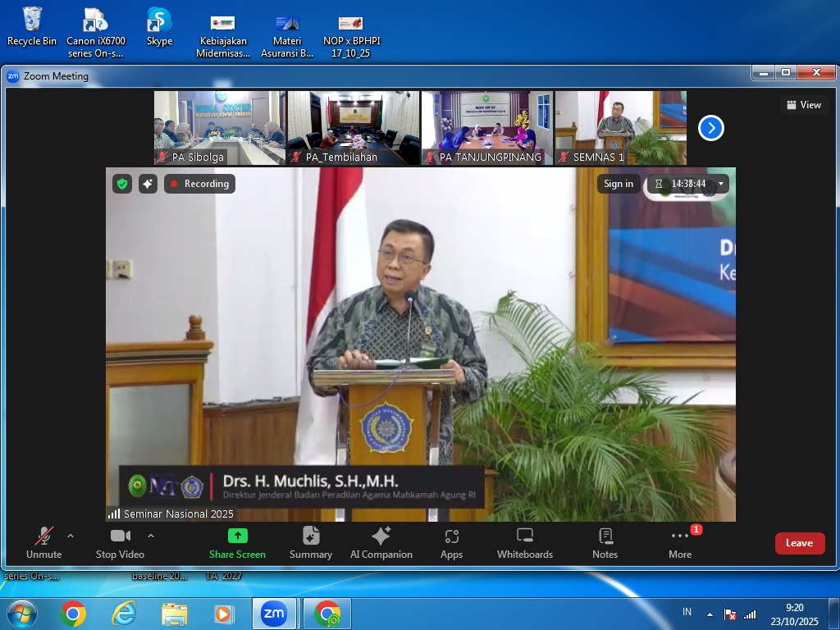840x630 pixels.
Task: Expand audio options arrow beside Unmute
Action: pos(71,536)
